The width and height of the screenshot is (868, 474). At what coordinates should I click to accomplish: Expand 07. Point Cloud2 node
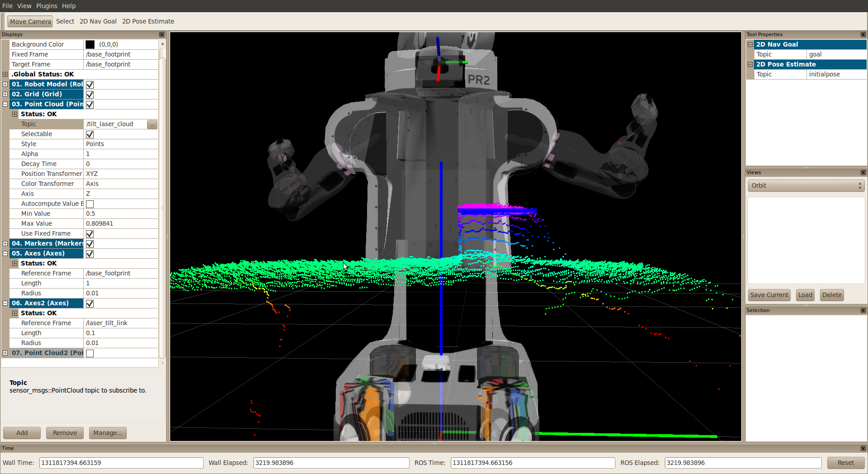pos(5,353)
